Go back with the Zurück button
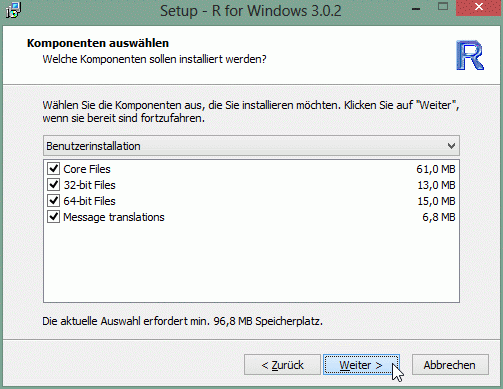This screenshot has height=389, width=503. pos(282,365)
